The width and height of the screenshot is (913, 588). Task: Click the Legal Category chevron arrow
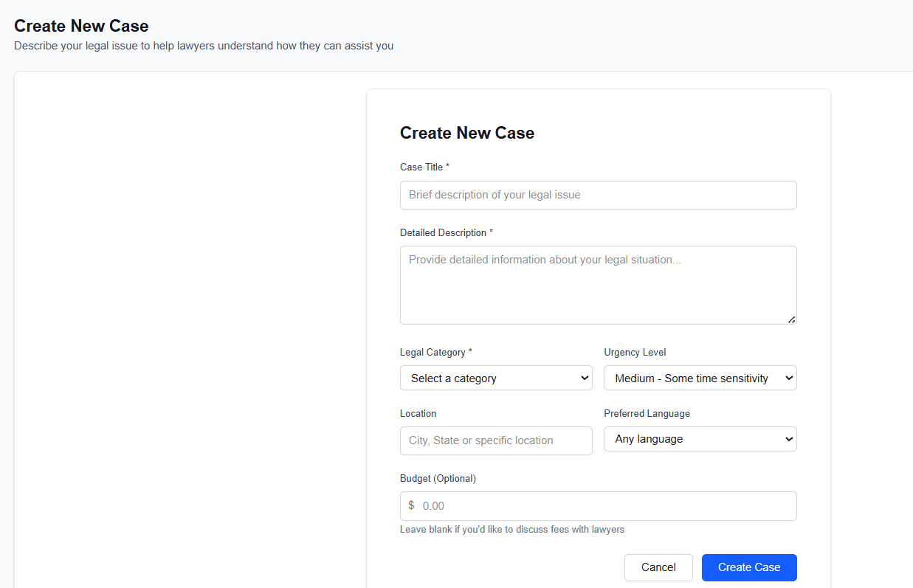coord(583,378)
